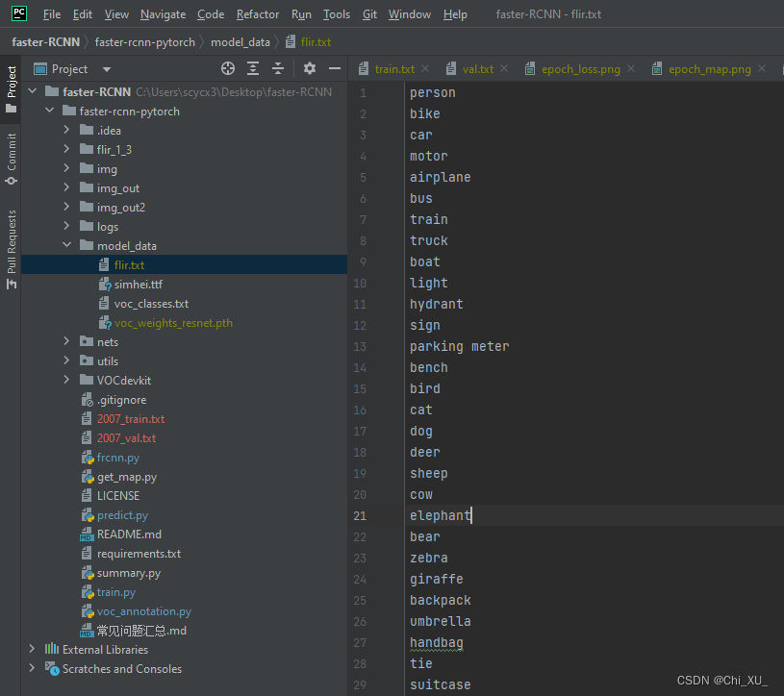Expand the img_out2 folder
The image size is (784, 696).
(66, 207)
